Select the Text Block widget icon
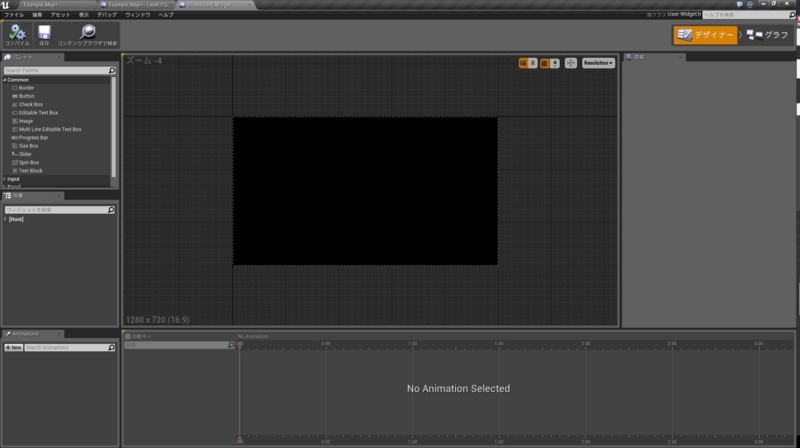800x448 pixels. pyautogui.click(x=15, y=171)
